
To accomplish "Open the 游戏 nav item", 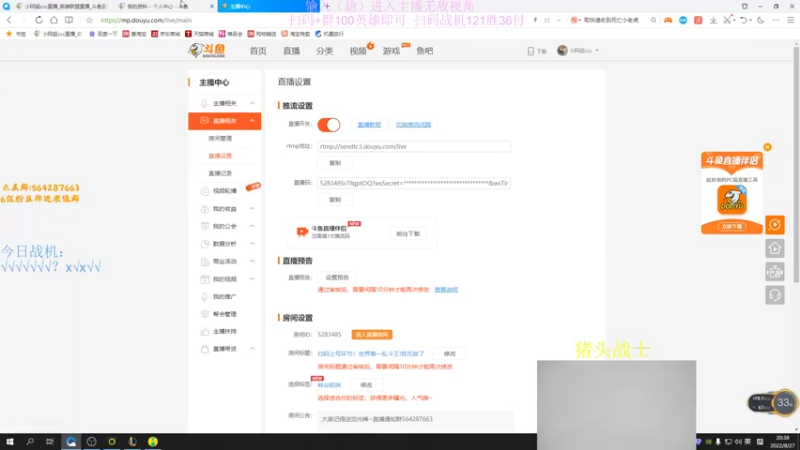I will pos(391,51).
